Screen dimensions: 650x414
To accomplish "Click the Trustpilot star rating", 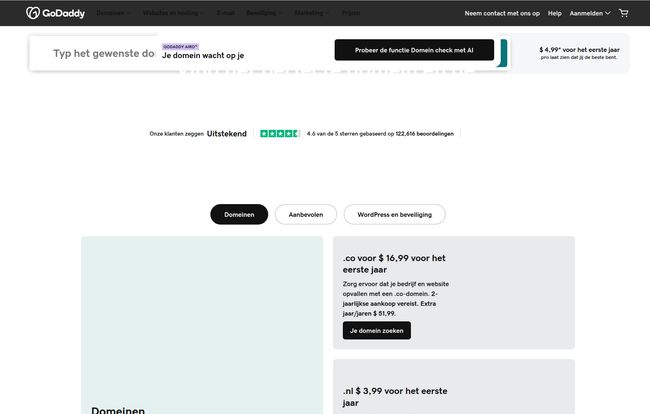I will tap(279, 133).
